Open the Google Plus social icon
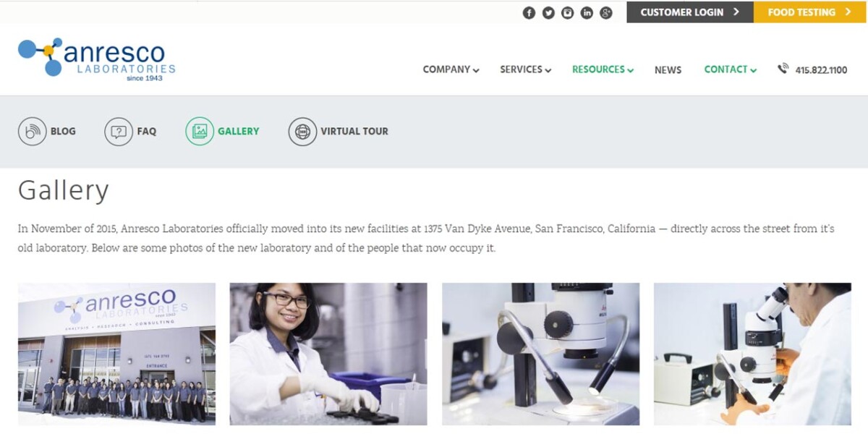 point(606,12)
